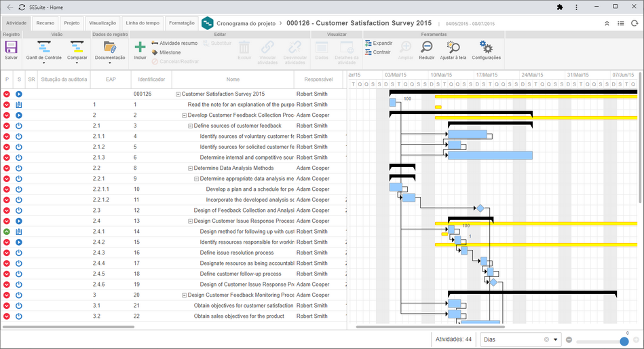The height and width of the screenshot is (349, 644).
Task: Click the Responsável column header
Action: [x=318, y=79]
